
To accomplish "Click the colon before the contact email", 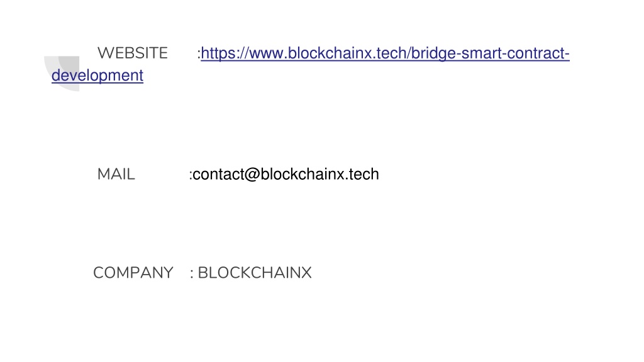I will point(191,176).
